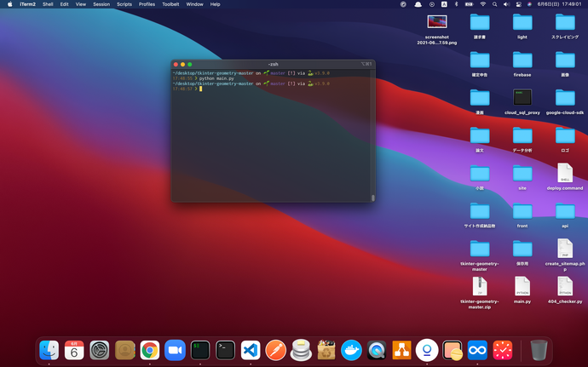Viewport: 588px width, 367px height.
Task: Open the Profiles menu
Action: tap(147, 4)
